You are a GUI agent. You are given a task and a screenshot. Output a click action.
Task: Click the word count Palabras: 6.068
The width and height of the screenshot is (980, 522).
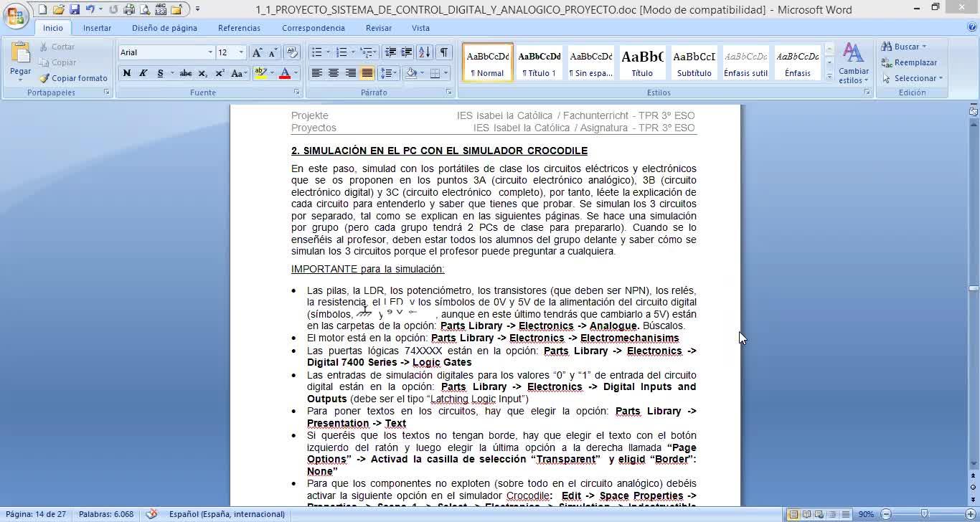[x=106, y=514]
